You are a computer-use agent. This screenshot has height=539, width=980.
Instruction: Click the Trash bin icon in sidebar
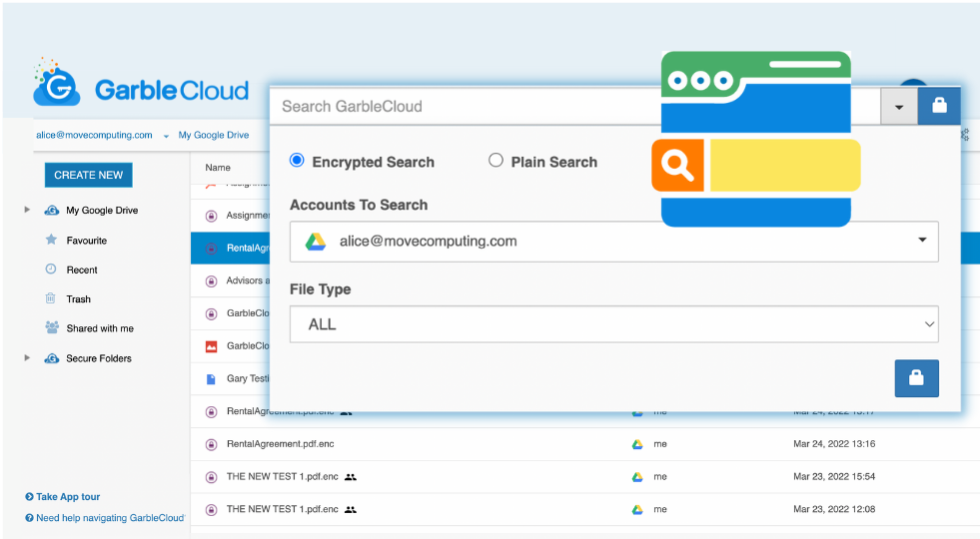click(x=51, y=298)
